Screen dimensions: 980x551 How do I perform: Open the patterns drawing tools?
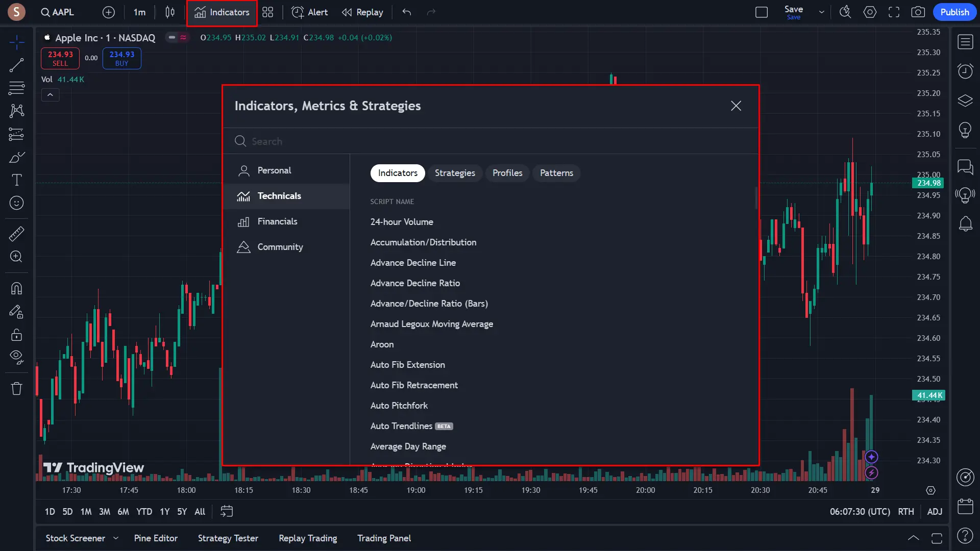17,111
